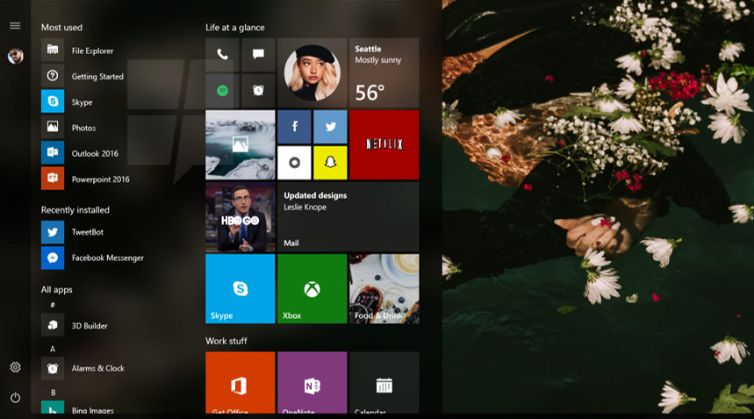
Task: Open the Mail tile Updated designs
Action: (x=348, y=217)
